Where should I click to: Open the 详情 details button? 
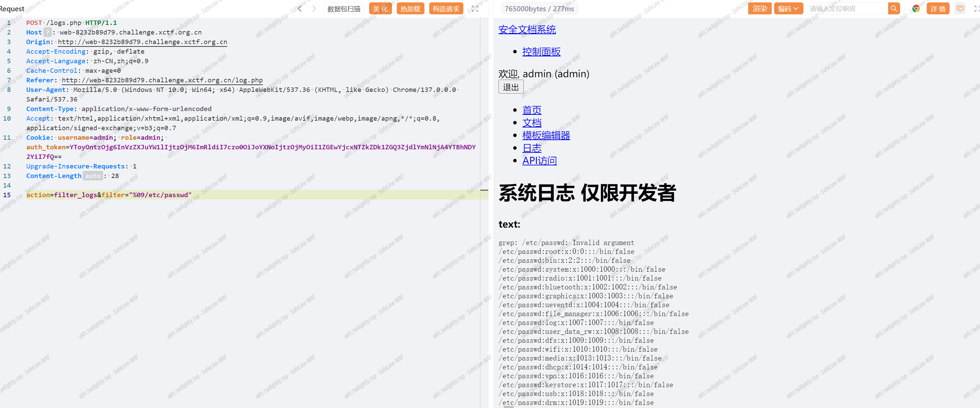[x=938, y=9]
